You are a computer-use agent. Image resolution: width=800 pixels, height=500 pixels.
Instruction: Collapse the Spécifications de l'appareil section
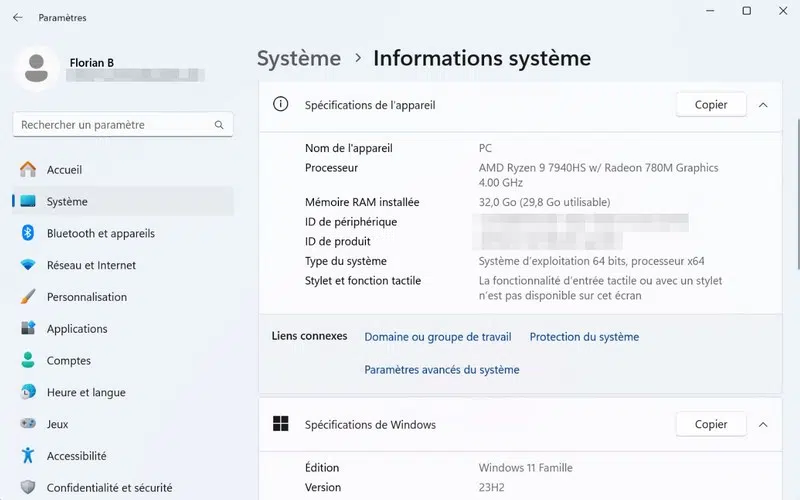tap(763, 104)
